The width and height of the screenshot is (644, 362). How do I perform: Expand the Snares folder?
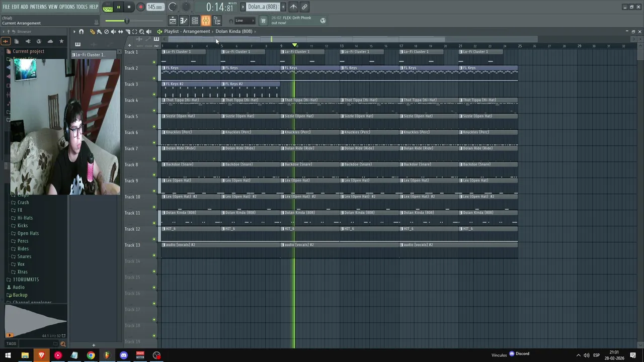(24, 256)
